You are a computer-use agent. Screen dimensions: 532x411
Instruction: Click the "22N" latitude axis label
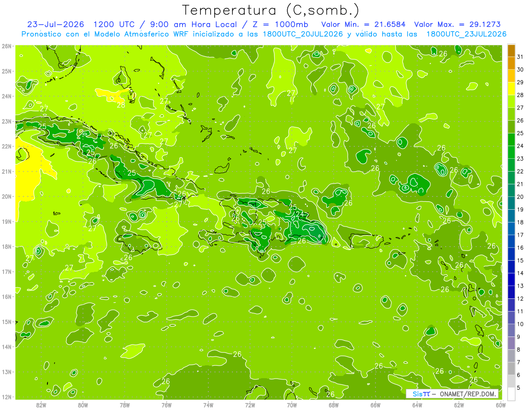7,146
